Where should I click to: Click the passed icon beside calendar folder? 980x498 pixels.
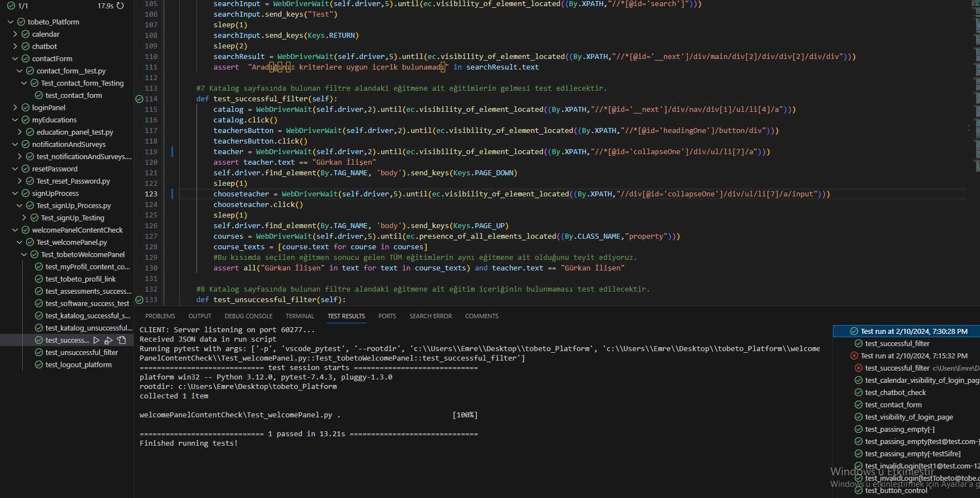click(26, 34)
